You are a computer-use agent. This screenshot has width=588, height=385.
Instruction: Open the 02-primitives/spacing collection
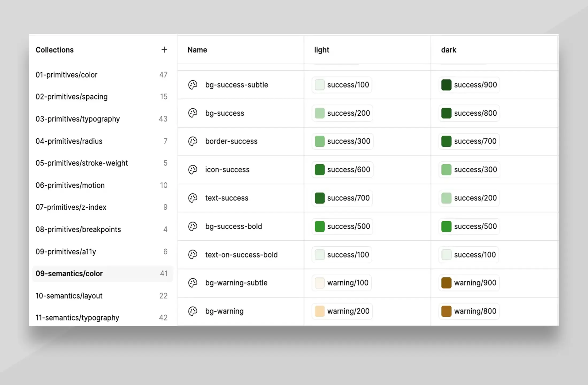tap(102, 97)
